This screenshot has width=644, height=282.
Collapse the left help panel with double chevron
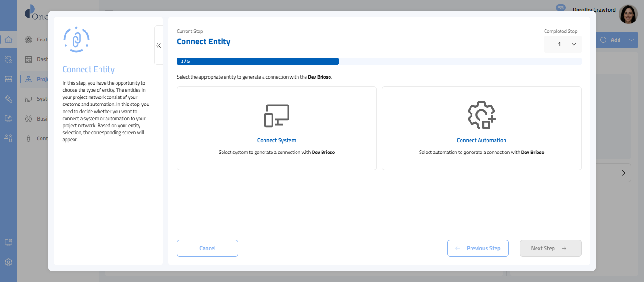click(158, 45)
